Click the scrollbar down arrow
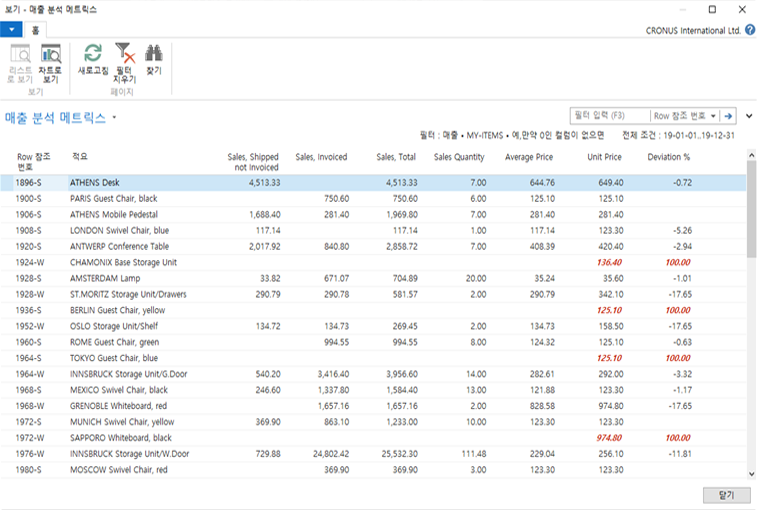 tap(751, 474)
